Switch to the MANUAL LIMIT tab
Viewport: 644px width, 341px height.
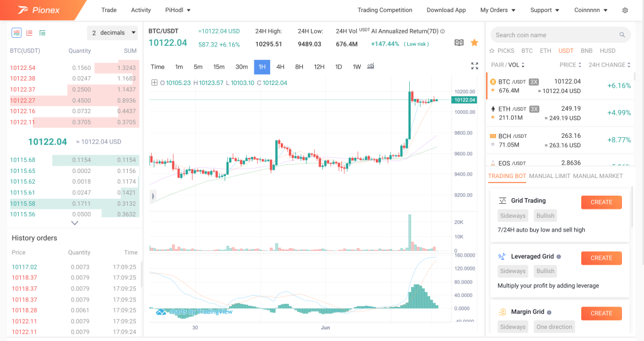pyautogui.click(x=549, y=176)
